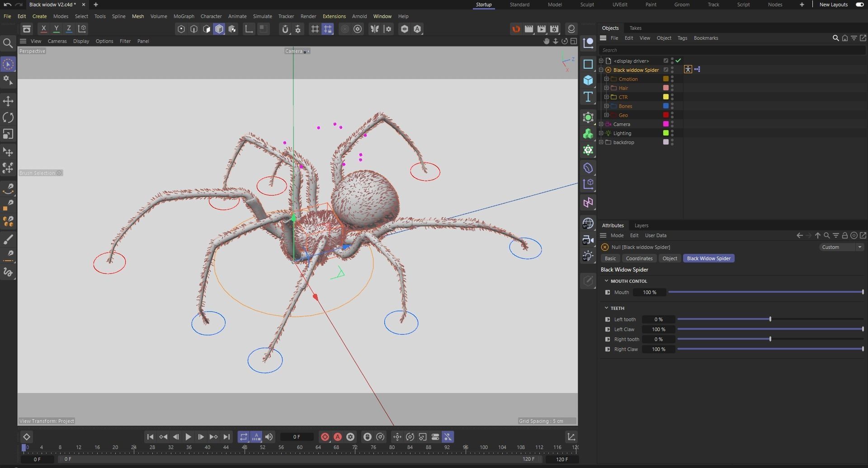Screen dimensions: 868x468
Task: Click the Play forward button
Action: [188, 437]
